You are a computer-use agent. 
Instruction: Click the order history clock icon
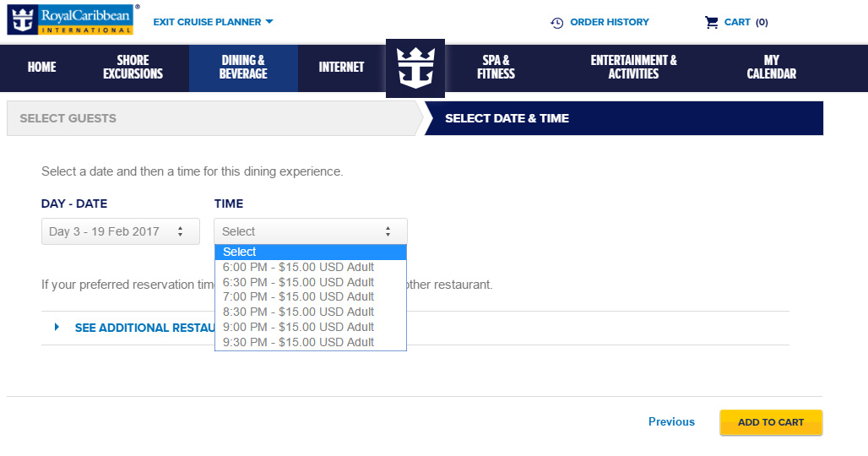click(557, 23)
